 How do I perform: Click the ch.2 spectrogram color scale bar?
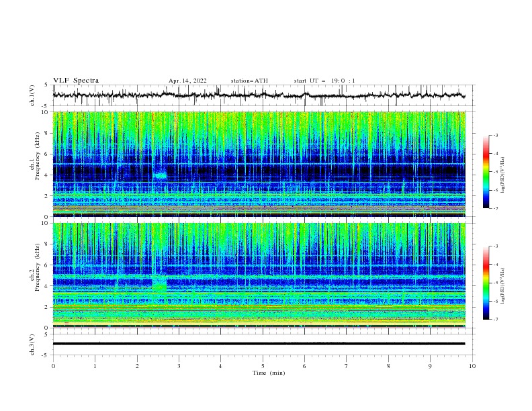point(486,283)
